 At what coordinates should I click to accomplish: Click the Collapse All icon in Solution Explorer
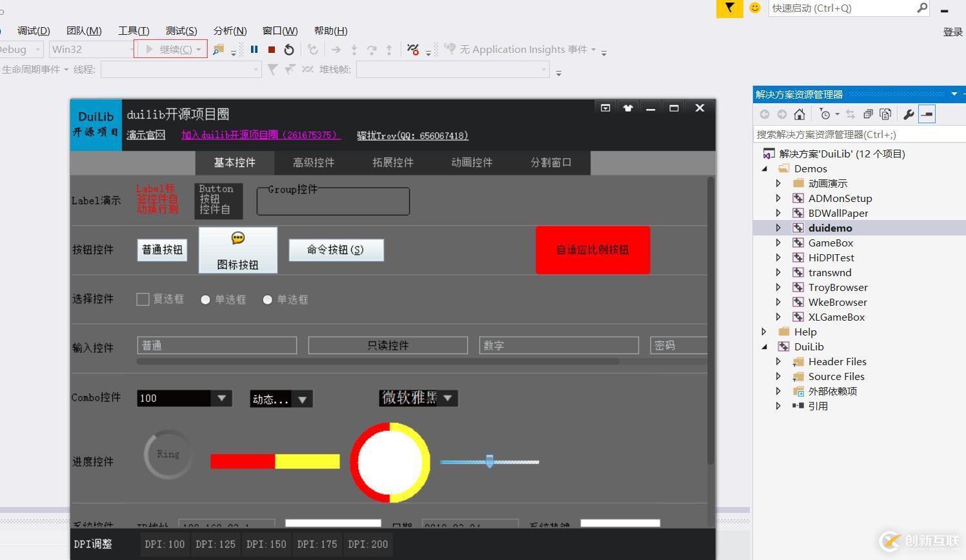pos(868,114)
